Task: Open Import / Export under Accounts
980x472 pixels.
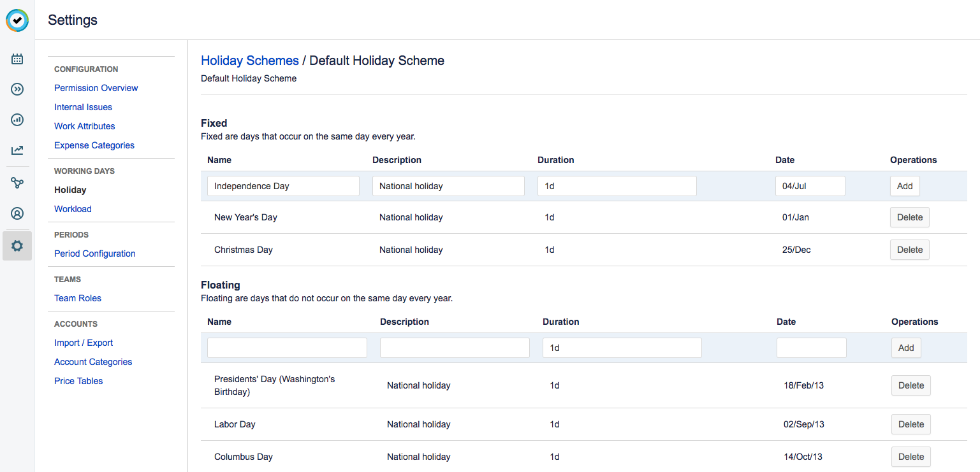Action: [x=84, y=342]
